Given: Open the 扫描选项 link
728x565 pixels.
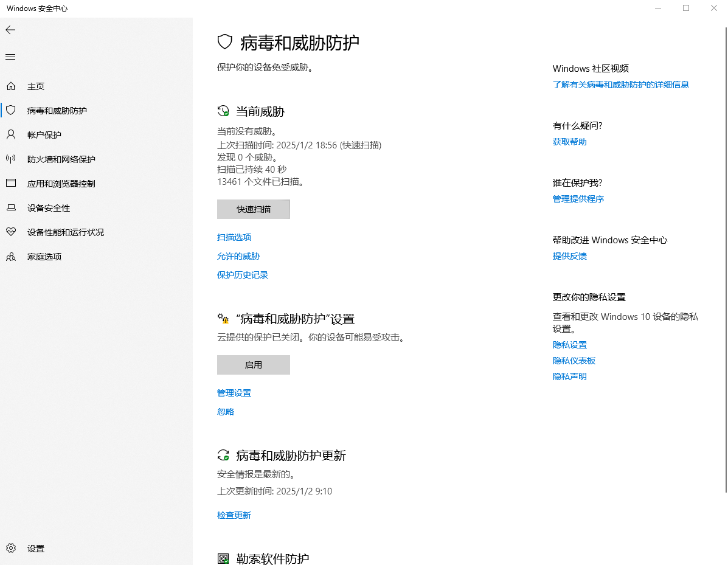Looking at the screenshot, I should [234, 237].
